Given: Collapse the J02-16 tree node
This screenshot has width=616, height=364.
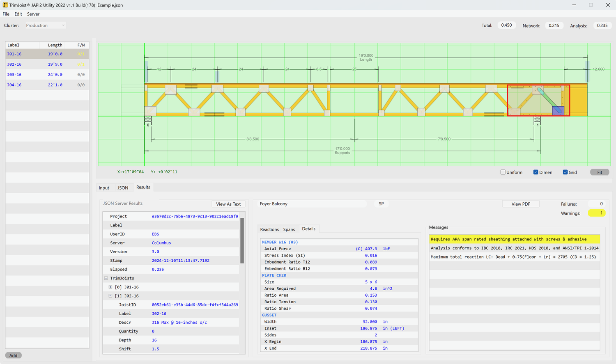Looking at the screenshot, I should [x=110, y=295].
